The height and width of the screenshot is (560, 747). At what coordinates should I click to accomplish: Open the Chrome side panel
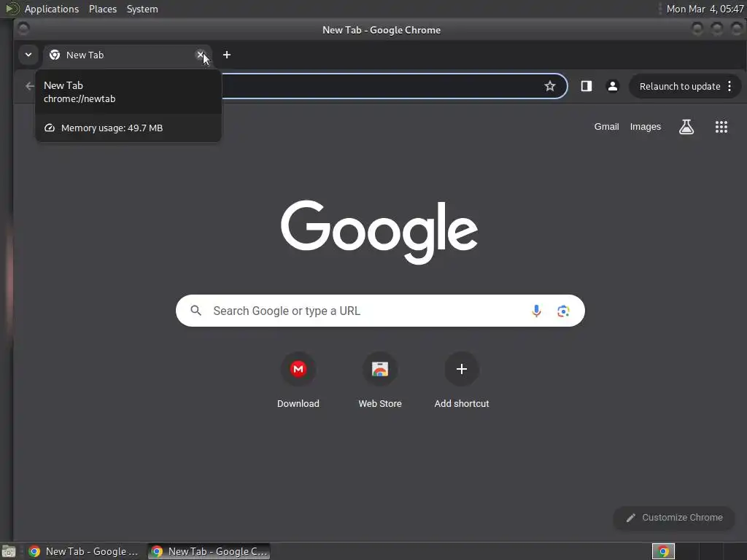[586, 86]
